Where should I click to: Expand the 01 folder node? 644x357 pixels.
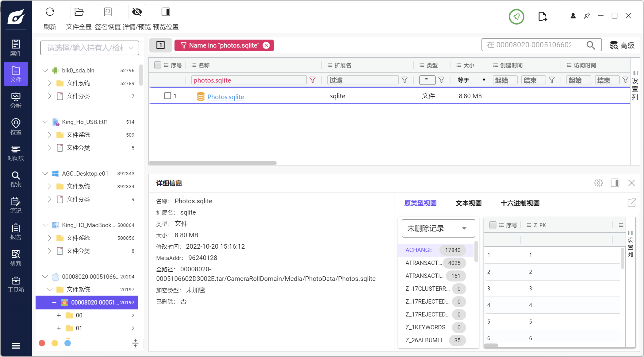pyautogui.click(x=59, y=328)
